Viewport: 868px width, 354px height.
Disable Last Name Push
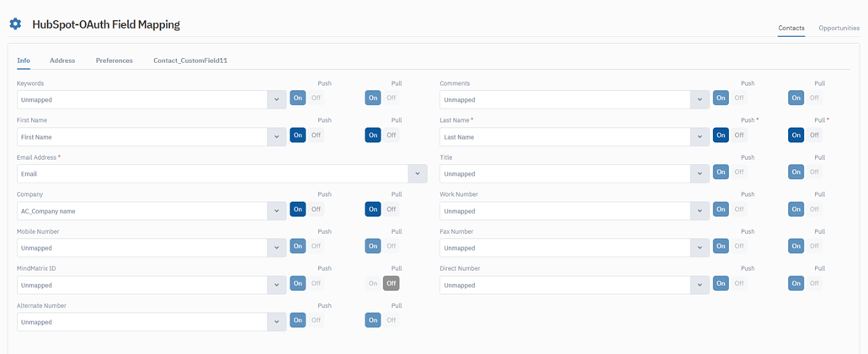[738, 135]
